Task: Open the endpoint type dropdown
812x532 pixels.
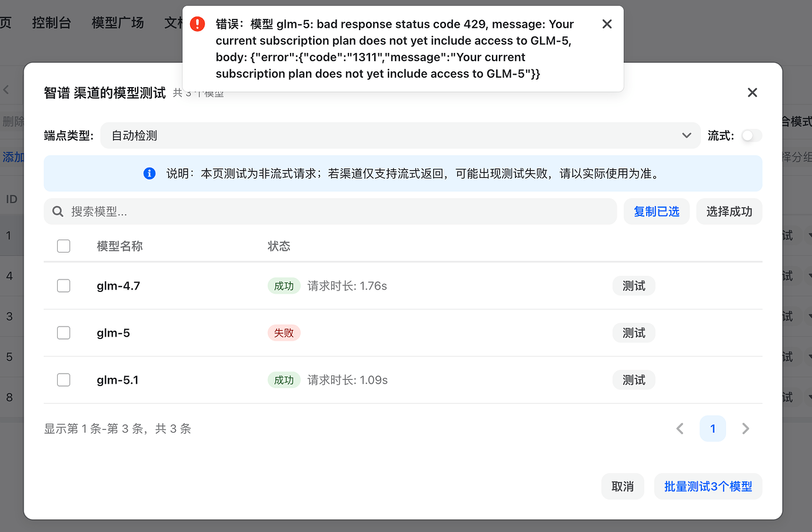Action: pyautogui.click(x=400, y=136)
